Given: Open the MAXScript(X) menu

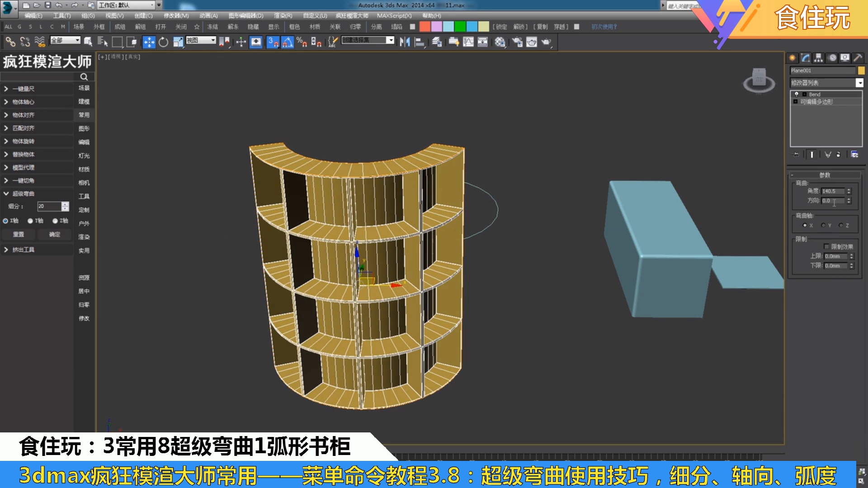Looking at the screenshot, I should [394, 16].
